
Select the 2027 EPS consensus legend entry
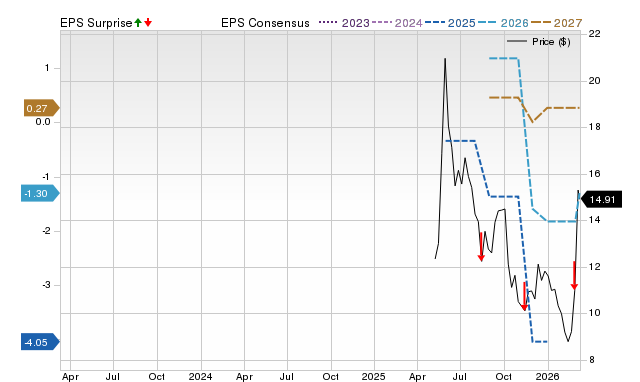pos(556,23)
